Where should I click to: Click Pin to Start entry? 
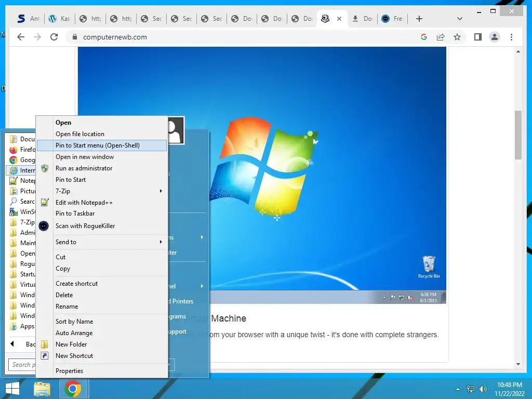pyautogui.click(x=102, y=179)
